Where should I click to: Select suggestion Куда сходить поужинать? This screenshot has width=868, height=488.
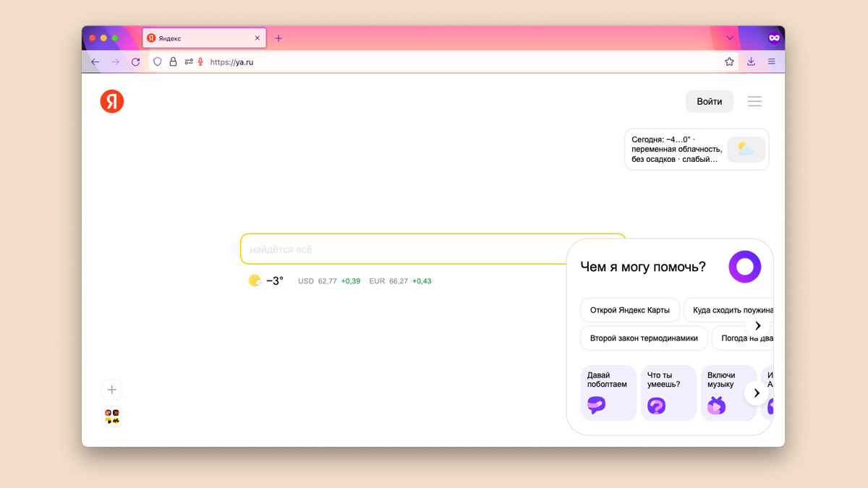(728, 310)
